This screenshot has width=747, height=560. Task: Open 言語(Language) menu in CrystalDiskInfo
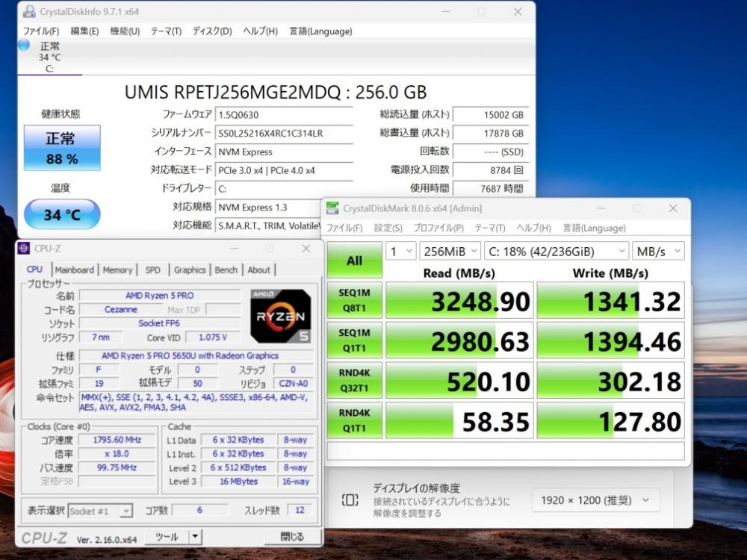point(320,31)
